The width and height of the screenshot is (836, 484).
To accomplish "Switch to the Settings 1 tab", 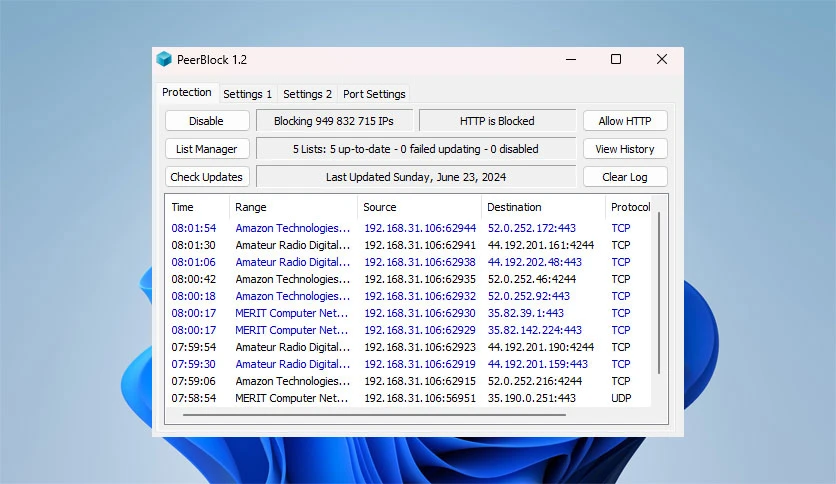I will click(247, 94).
